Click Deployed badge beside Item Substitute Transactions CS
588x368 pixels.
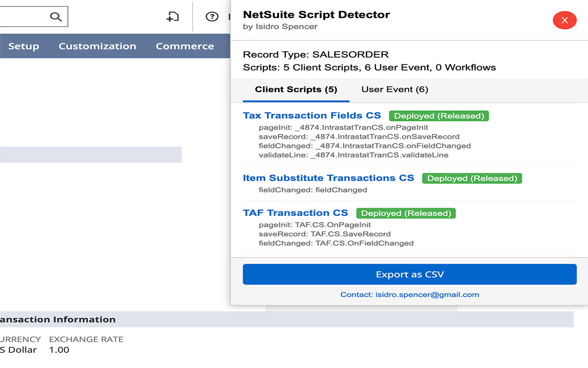472,178
